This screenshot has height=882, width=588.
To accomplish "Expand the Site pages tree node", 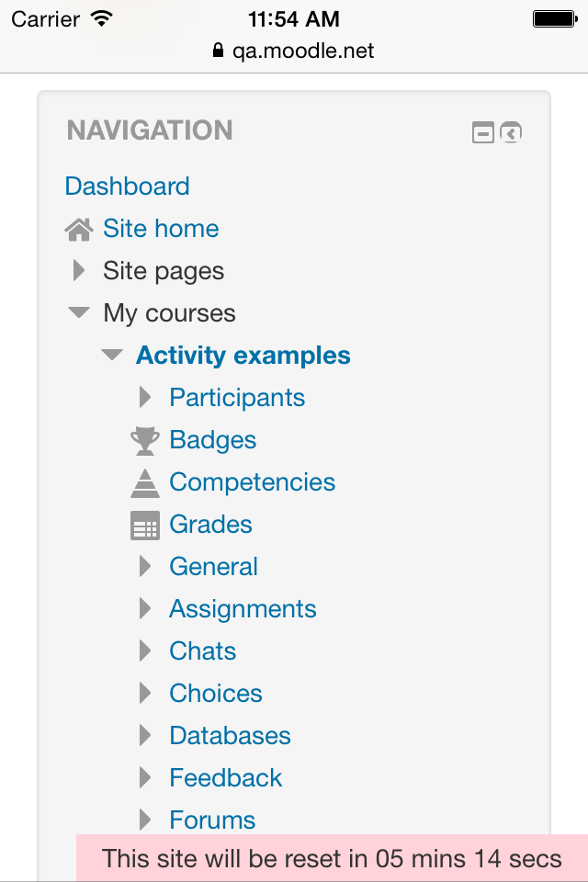I will pos(79,270).
